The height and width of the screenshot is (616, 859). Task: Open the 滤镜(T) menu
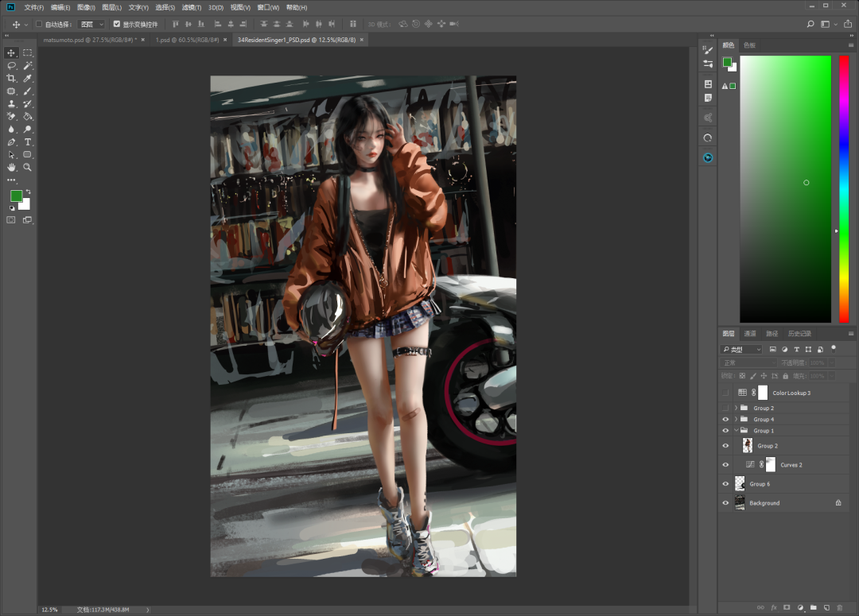coord(191,7)
